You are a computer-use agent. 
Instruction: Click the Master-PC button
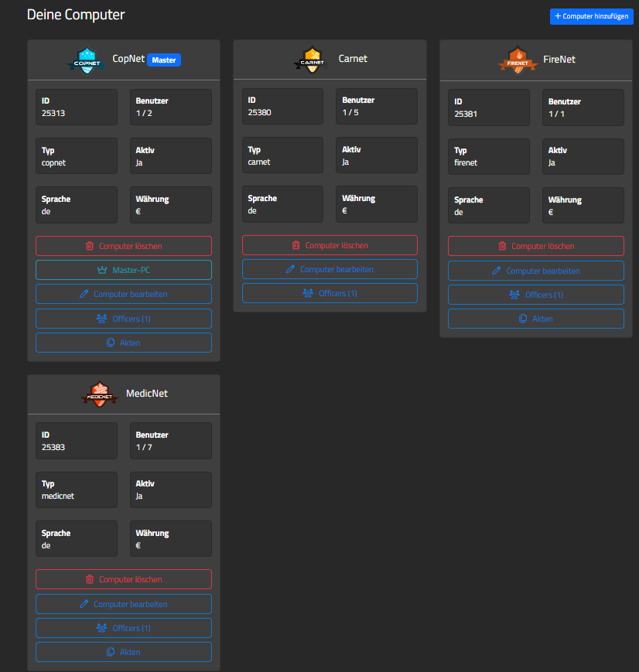click(x=124, y=270)
